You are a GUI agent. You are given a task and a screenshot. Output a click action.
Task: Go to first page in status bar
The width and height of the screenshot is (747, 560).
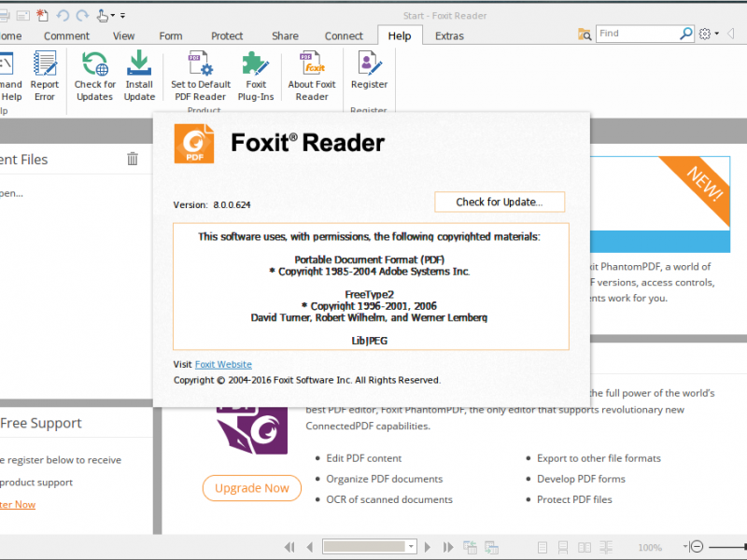click(x=289, y=547)
